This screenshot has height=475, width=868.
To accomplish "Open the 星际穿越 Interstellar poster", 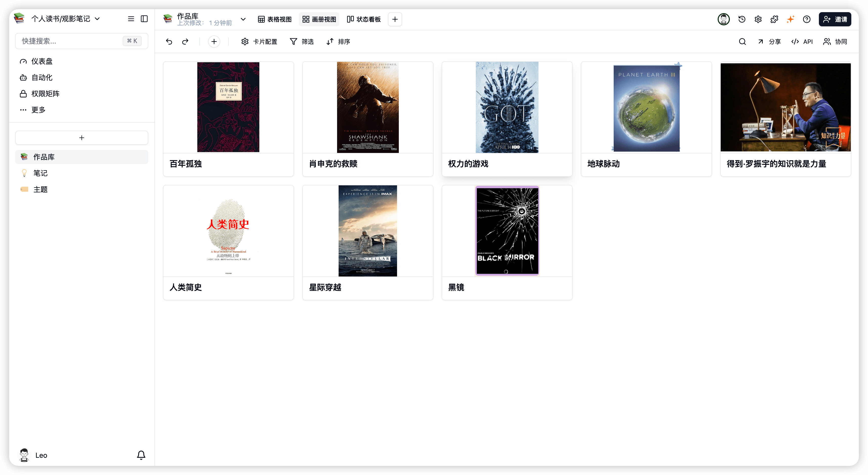I will point(368,231).
